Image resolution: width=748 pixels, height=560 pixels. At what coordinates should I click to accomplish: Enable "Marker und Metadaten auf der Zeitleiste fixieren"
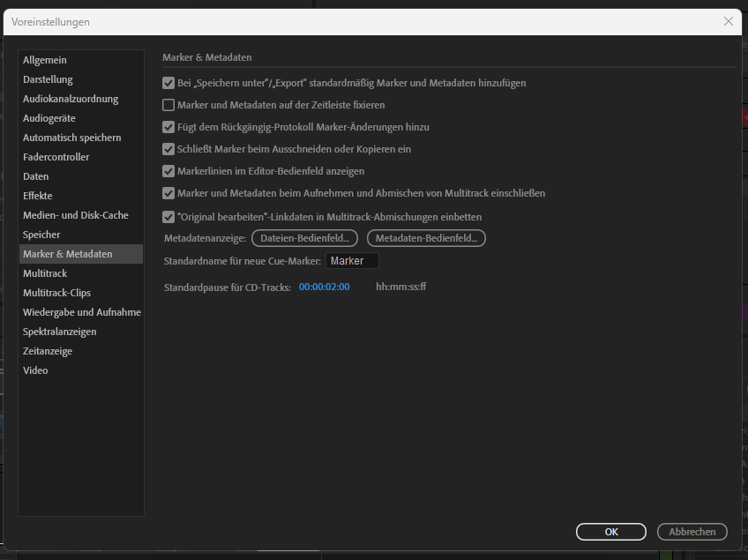(x=168, y=105)
